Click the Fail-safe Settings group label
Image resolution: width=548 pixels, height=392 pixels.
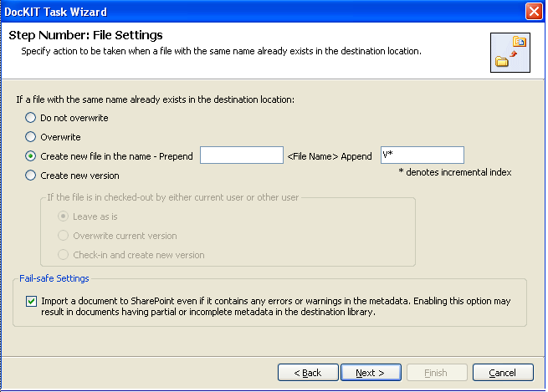54,278
